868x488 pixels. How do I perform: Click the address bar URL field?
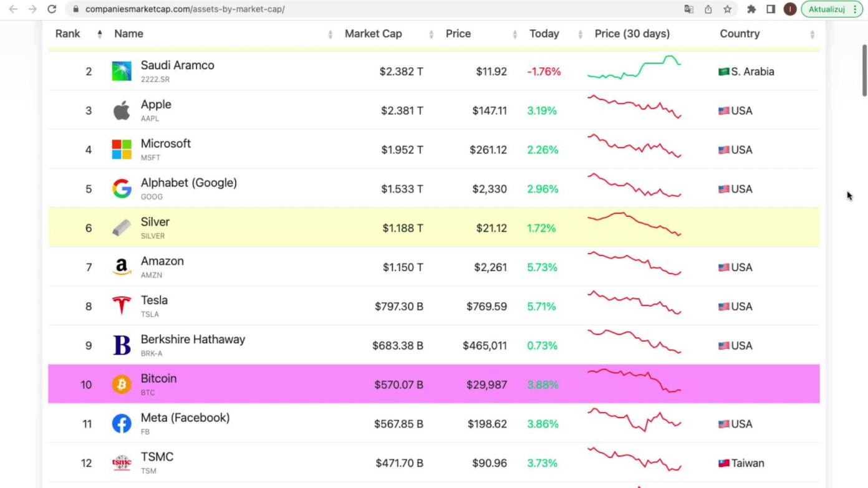374,9
